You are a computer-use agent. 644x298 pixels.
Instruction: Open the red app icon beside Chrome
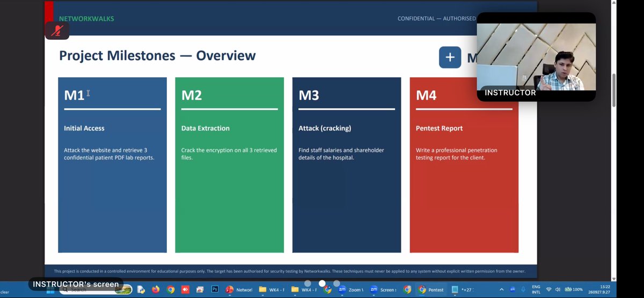[185, 289]
